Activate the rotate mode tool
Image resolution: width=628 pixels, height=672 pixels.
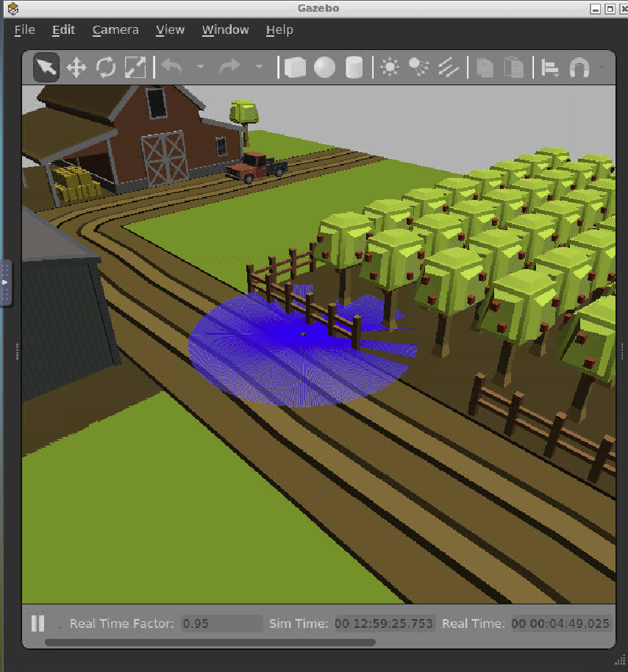tap(106, 68)
